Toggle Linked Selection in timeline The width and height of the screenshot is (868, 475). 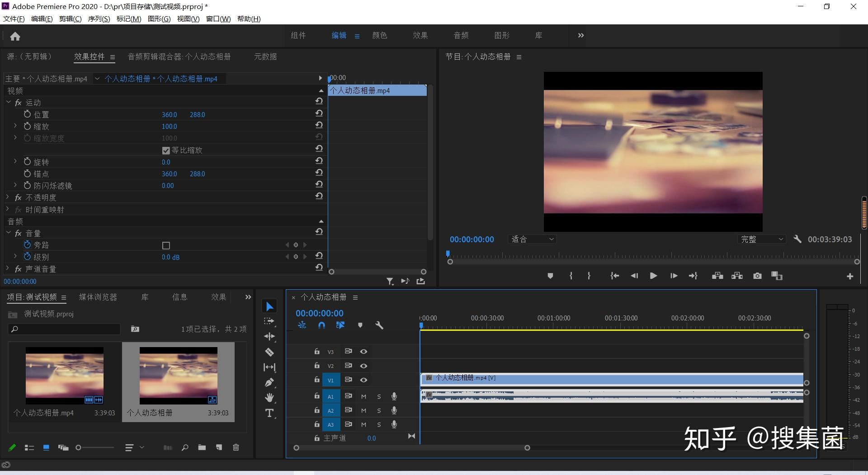[340, 325]
